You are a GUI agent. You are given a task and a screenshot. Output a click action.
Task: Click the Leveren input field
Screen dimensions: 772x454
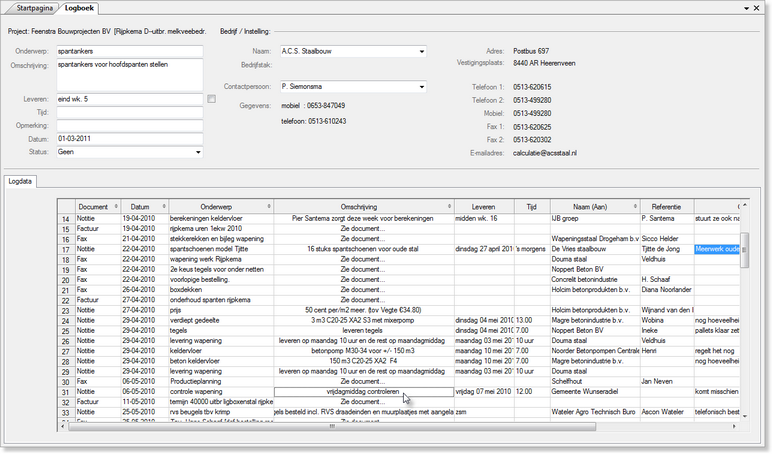129,99
